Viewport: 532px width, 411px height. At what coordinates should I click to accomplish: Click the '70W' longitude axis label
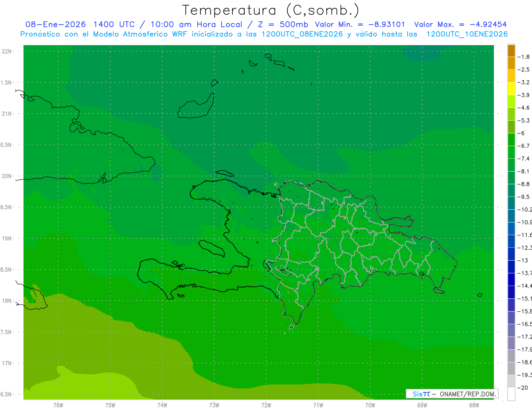(370, 405)
